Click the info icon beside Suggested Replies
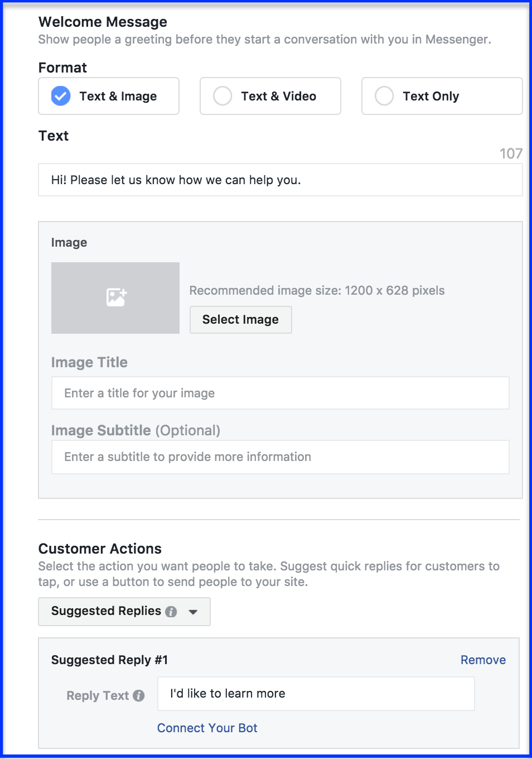Image resolution: width=532 pixels, height=759 pixels. click(171, 612)
